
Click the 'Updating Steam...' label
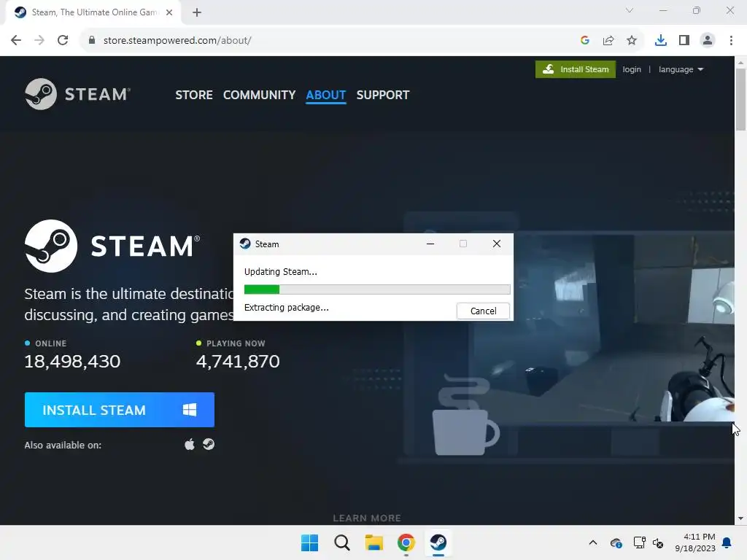(x=281, y=272)
